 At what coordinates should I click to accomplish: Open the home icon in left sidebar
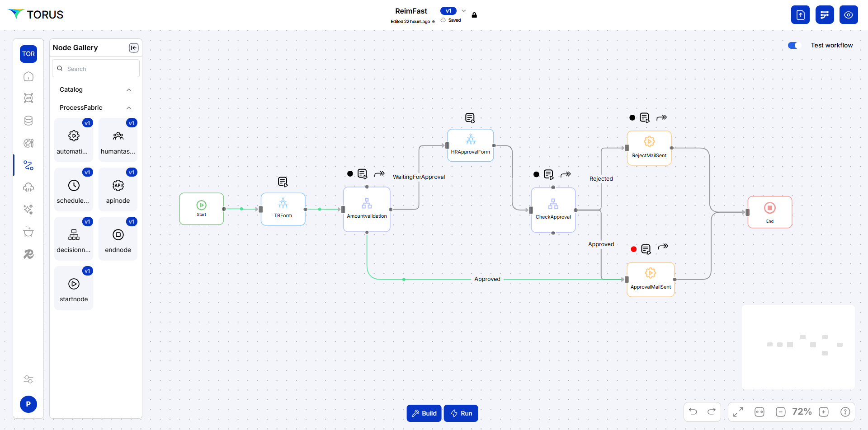(28, 76)
